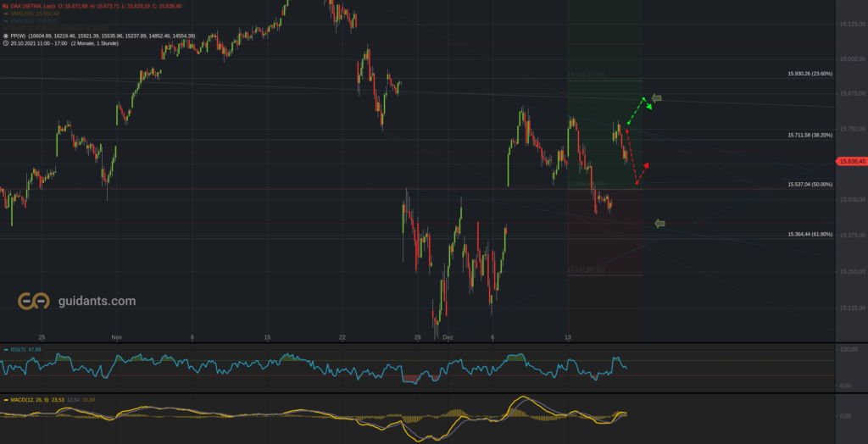Click the time axis label Dez
Viewport: 868px width, 444px height.
448,336
